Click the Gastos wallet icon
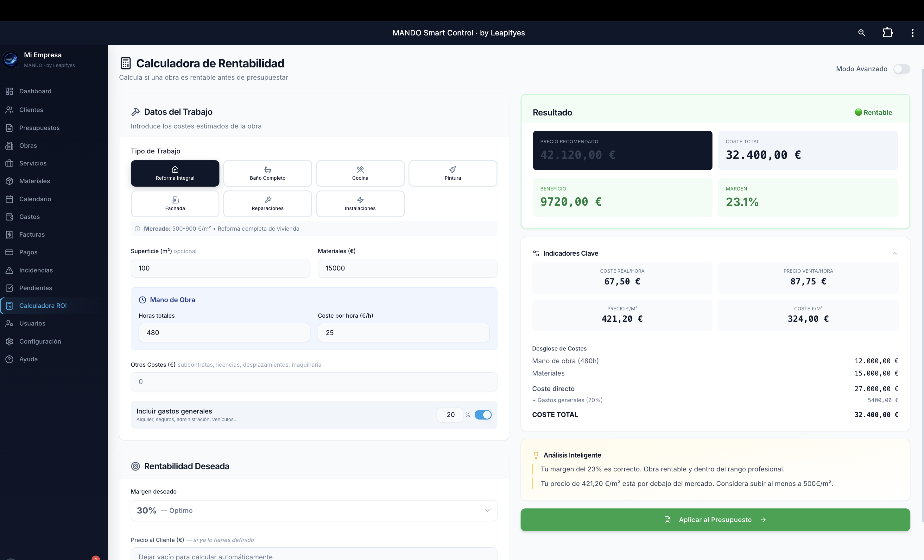 [x=9, y=217]
